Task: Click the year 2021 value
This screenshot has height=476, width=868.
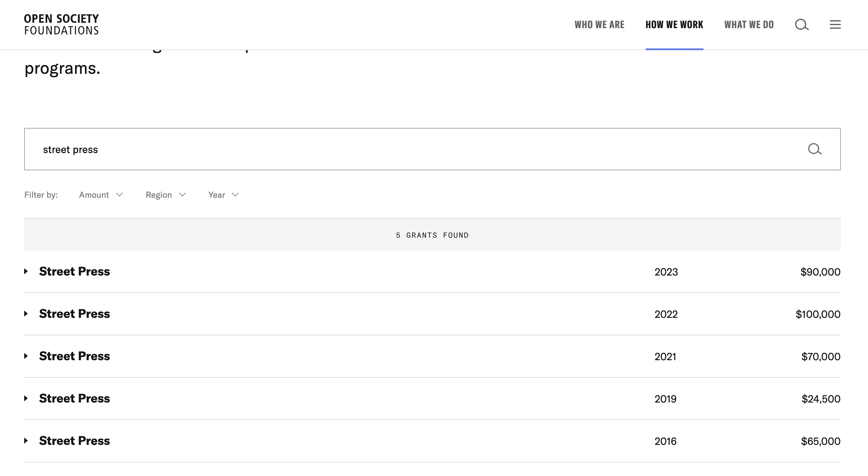Action: (x=665, y=357)
